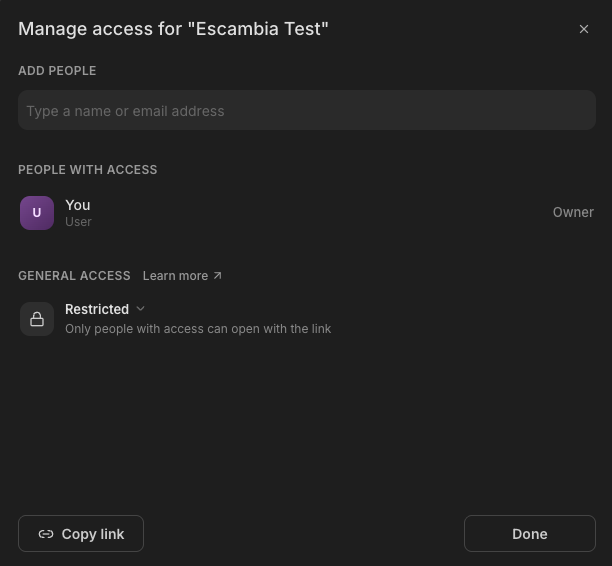Click the ADD PEOPLE heading
The width and height of the screenshot is (612, 566).
57,71
